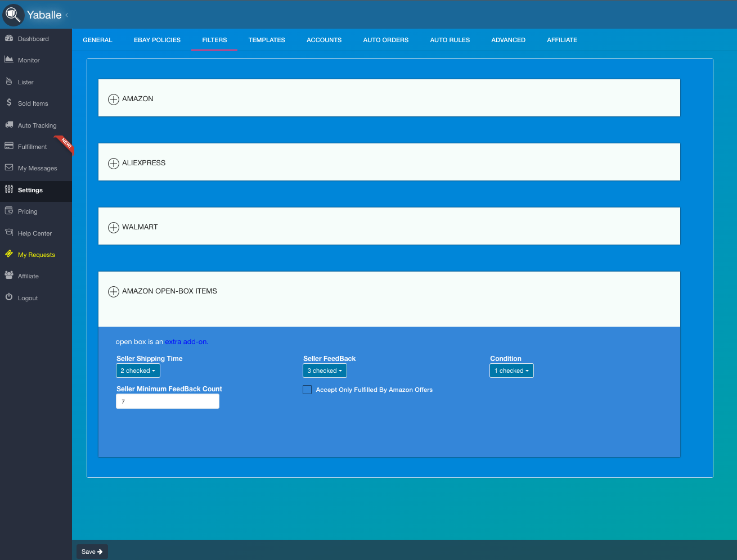Click the Dashboard gauge icon

[x=9, y=38]
